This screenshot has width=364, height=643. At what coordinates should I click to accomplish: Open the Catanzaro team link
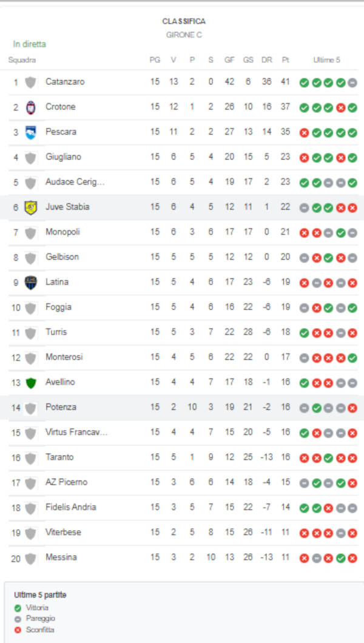pos(65,82)
